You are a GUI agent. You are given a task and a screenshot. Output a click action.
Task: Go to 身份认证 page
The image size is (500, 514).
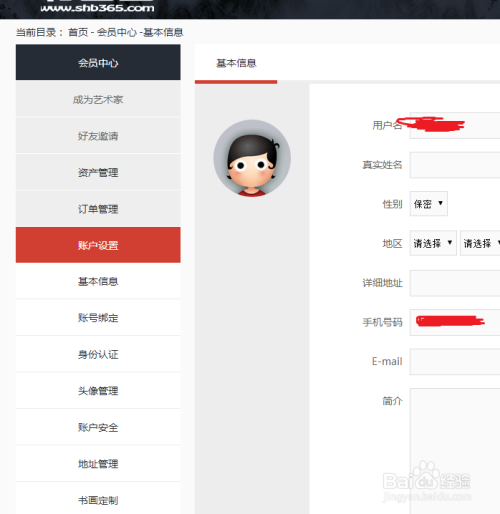point(98,354)
